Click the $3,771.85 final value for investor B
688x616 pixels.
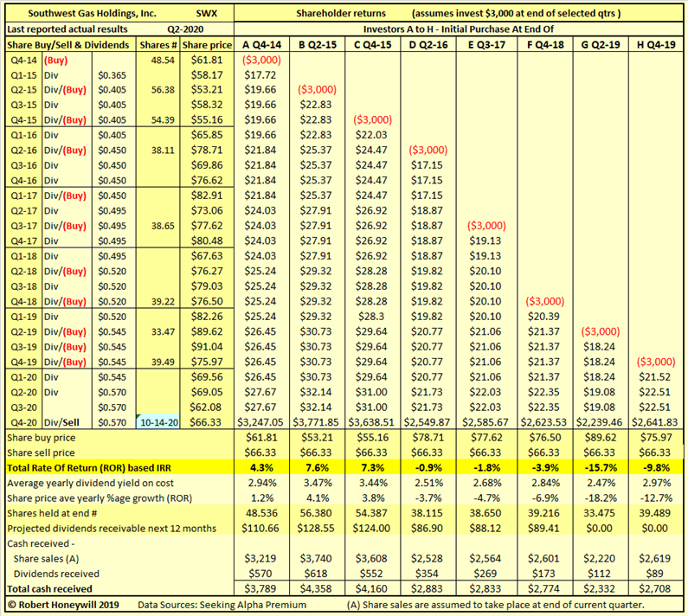pos(316,422)
